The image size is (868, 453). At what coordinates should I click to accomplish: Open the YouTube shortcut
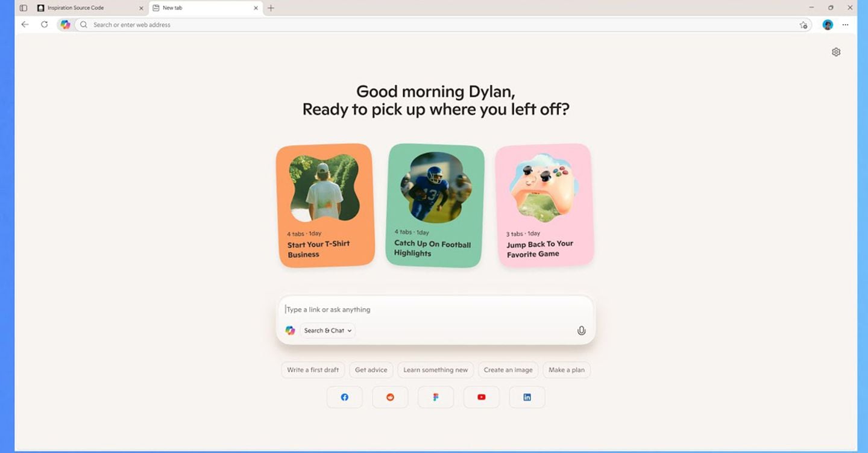pyautogui.click(x=481, y=397)
